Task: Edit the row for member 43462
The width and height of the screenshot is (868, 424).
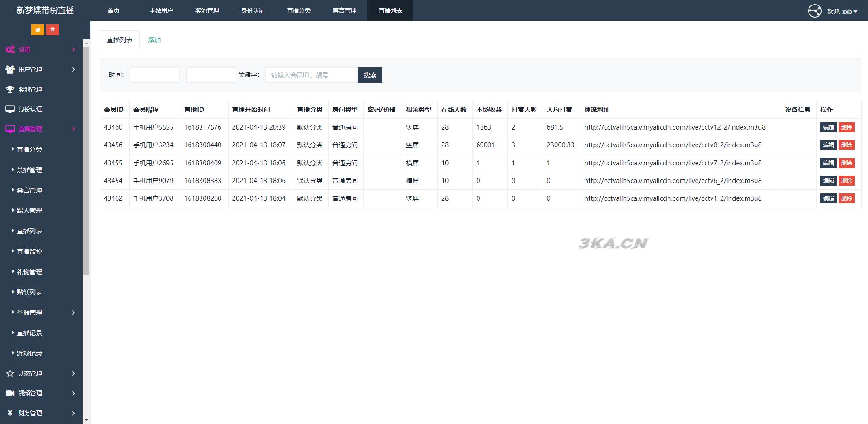Action: coord(828,198)
